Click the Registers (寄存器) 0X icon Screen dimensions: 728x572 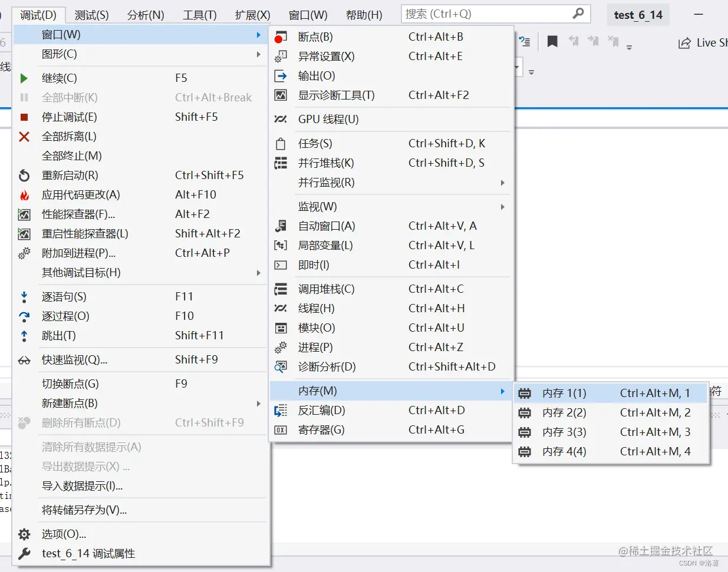pyautogui.click(x=281, y=430)
